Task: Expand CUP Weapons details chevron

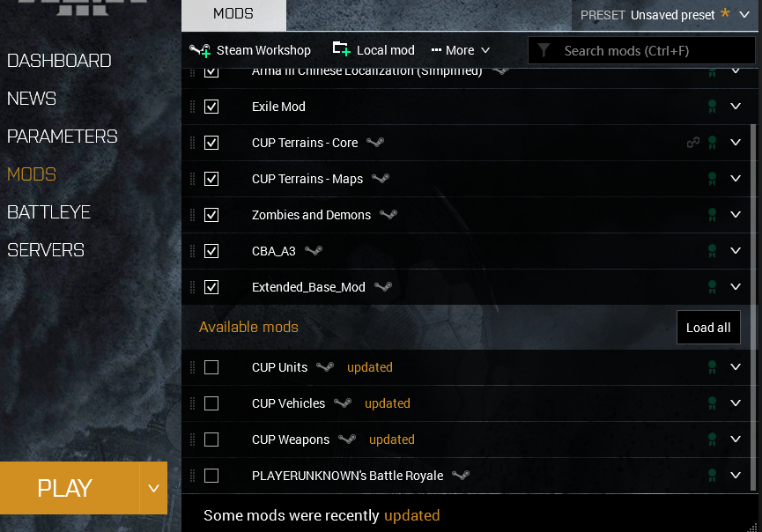Action: click(736, 440)
